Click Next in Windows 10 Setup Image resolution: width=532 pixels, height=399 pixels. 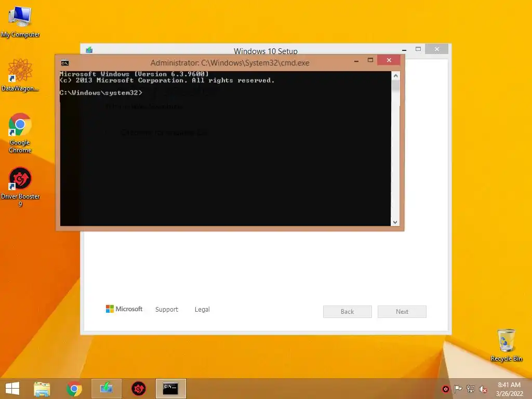pyautogui.click(x=402, y=312)
